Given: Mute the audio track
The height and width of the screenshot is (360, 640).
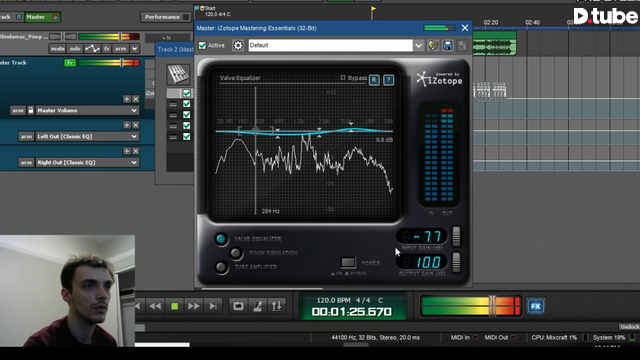Looking at the screenshot, I should tap(58, 49).
